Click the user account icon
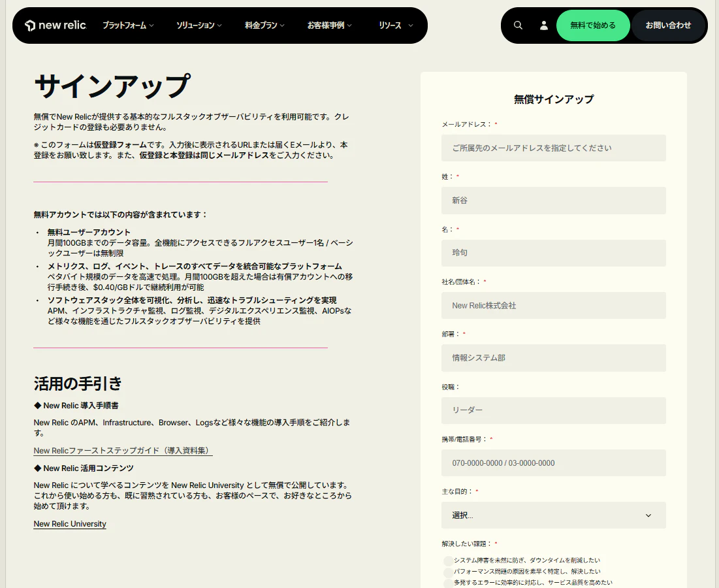This screenshot has height=588, width=719. coord(544,25)
